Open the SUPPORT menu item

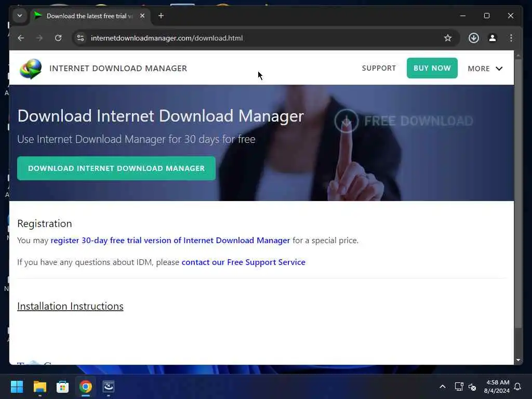379,68
